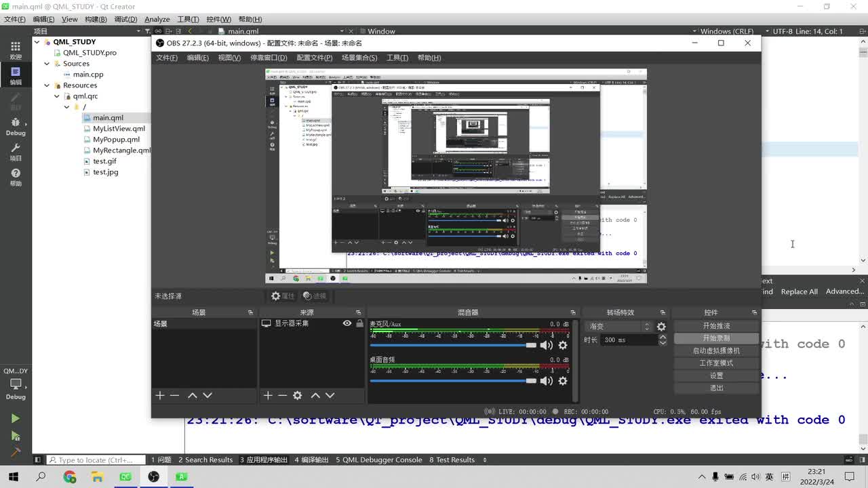Screen dimensions: 868x488
Task: Mute the 麦克风/Aux audio channel
Action: coord(546,346)
